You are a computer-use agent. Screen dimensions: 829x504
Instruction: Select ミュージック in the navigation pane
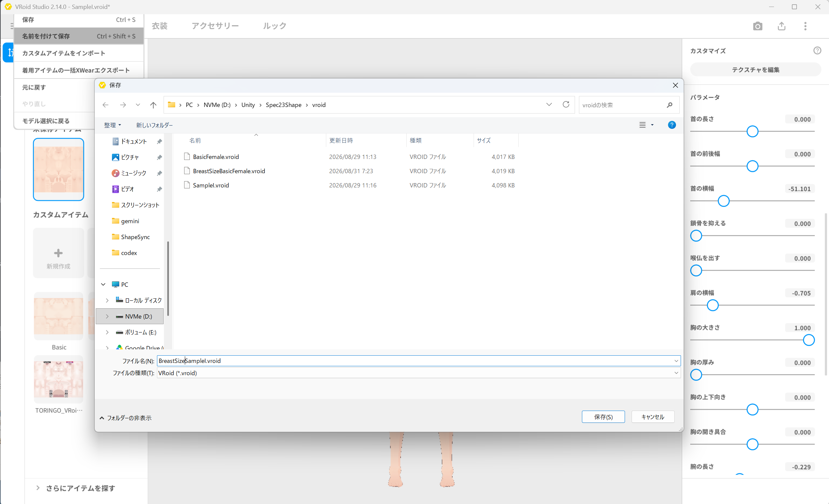(x=133, y=173)
